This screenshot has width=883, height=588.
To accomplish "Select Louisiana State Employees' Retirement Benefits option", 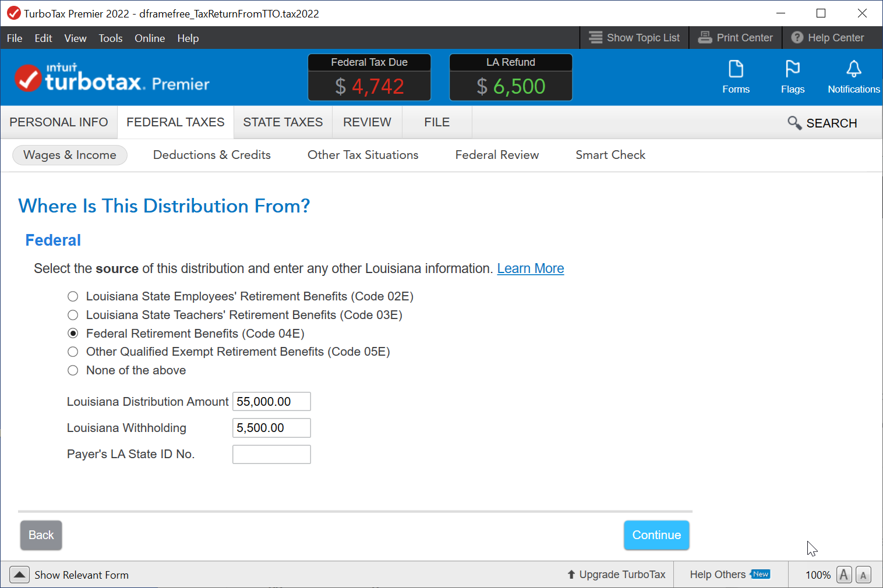I will (73, 296).
